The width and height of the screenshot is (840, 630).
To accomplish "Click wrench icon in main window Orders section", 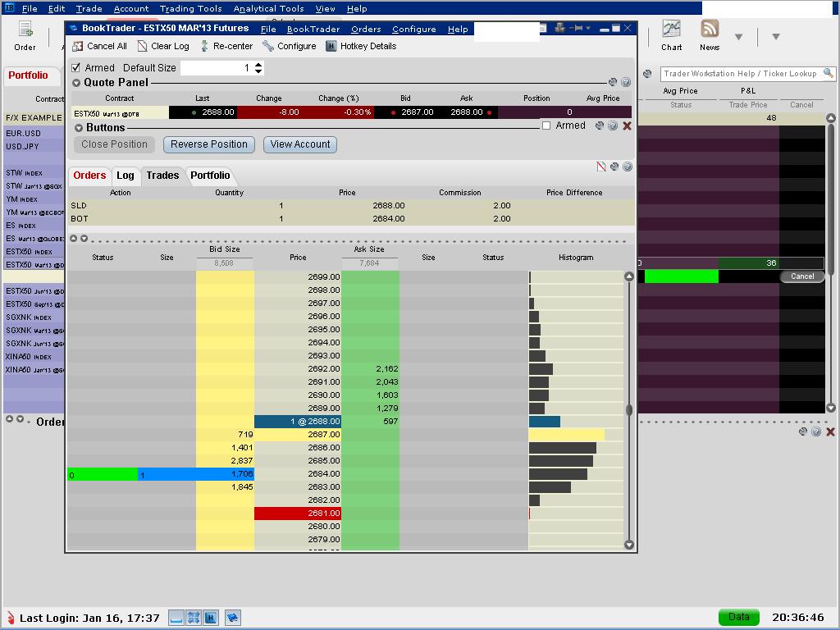I will coord(802,431).
